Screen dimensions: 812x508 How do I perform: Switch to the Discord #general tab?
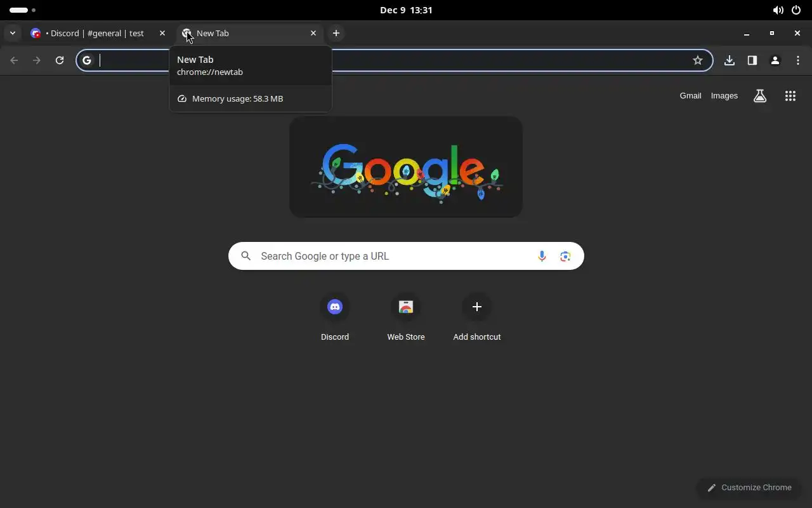[x=98, y=33]
